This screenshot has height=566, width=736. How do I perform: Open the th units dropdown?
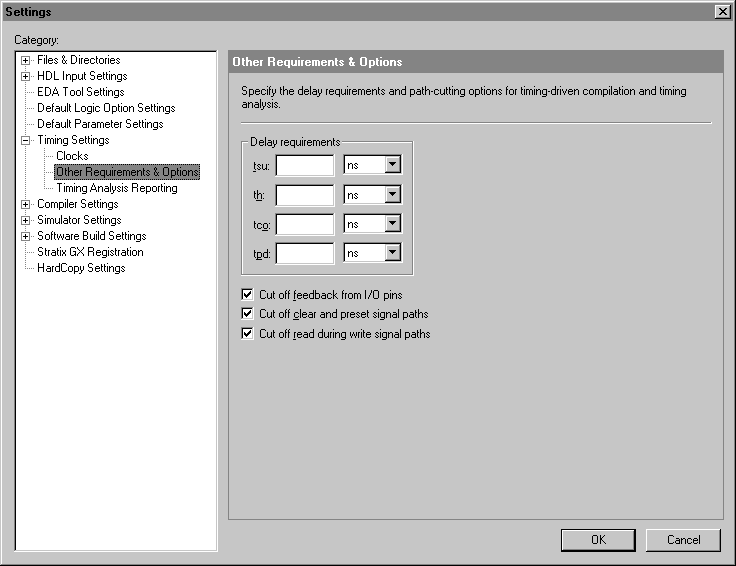coord(392,195)
